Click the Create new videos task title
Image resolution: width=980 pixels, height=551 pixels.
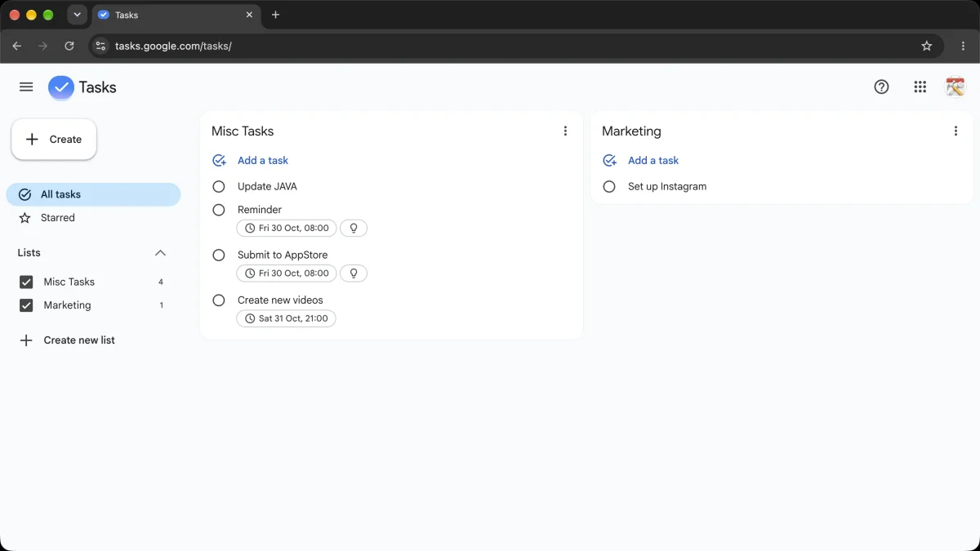280,300
